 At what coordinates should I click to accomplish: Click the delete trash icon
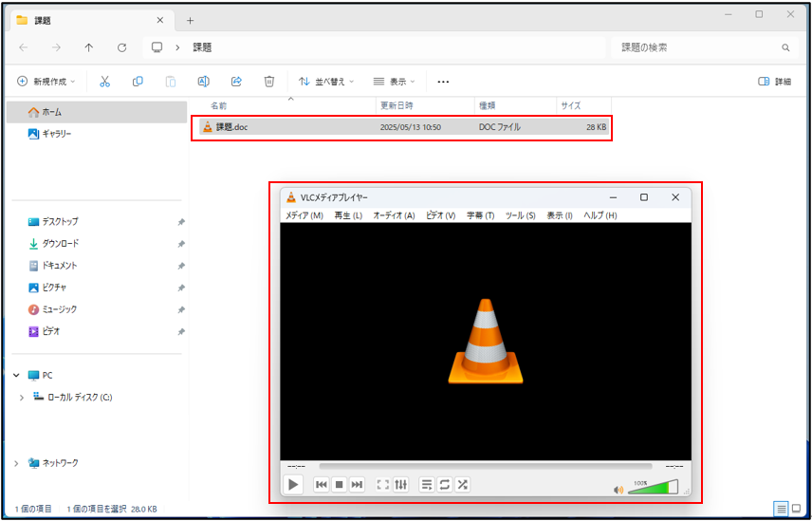click(268, 82)
